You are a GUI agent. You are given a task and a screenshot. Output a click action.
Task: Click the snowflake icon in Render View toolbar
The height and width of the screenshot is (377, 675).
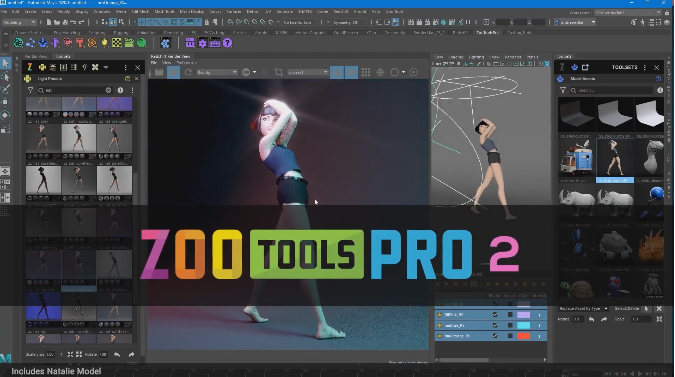(380, 72)
